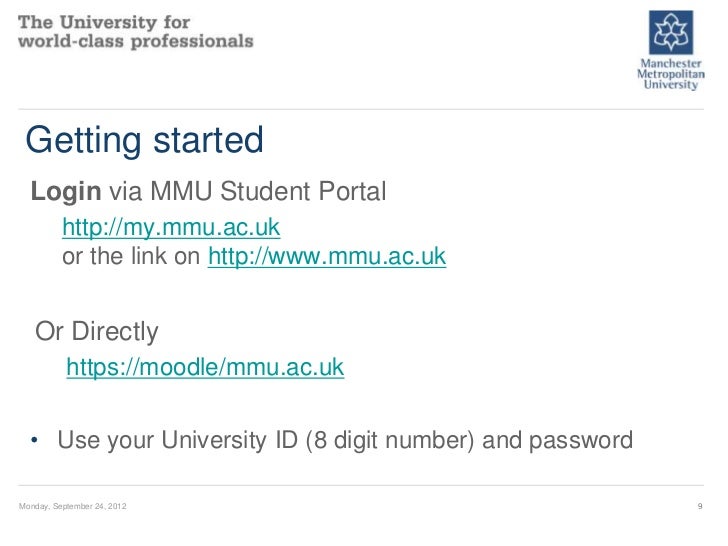
Task: Open the http://www.mmu.ac.uk link
Action: tap(326, 258)
